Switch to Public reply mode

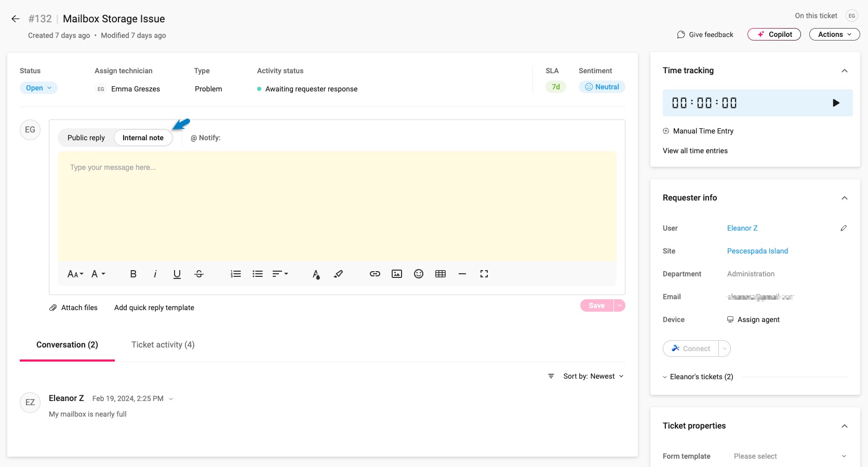tap(86, 138)
